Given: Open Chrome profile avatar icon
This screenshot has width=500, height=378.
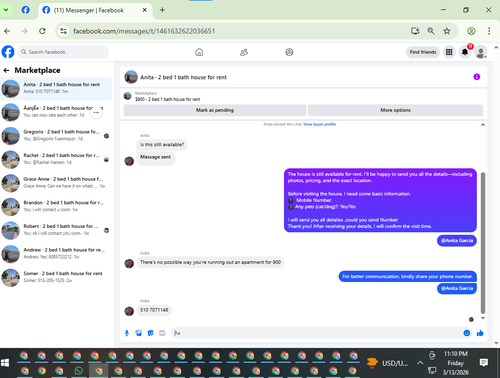Looking at the screenshot, I should click(x=471, y=31).
